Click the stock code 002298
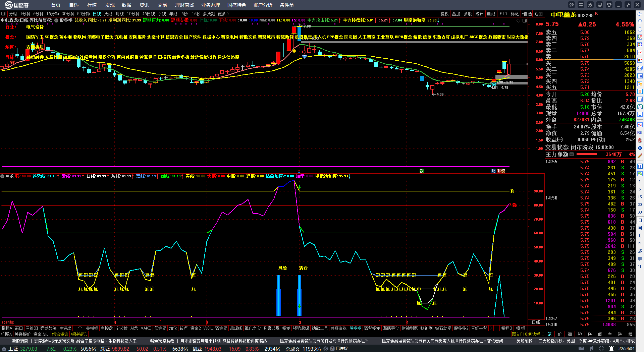The height and width of the screenshot is (352, 644). tap(586, 15)
